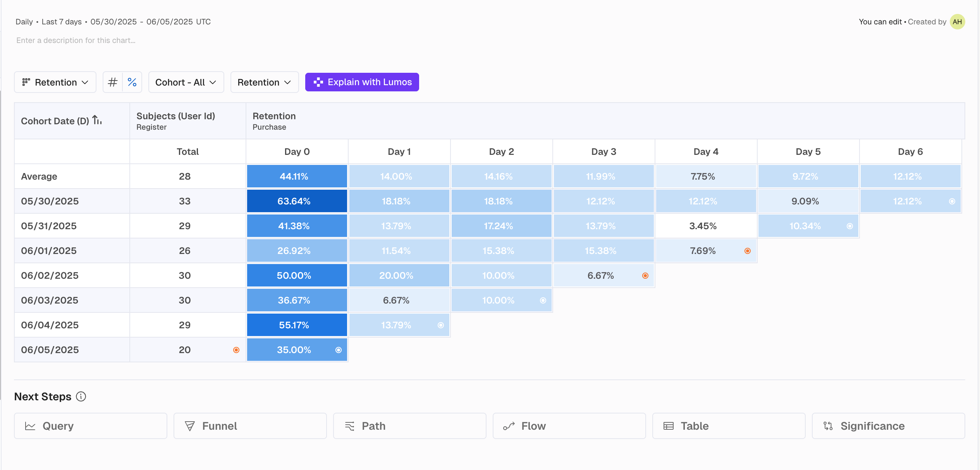Screen dimensions: 980x470
Task: Click the dark blue 63.64% cell
Action: [x=297, y=201]
